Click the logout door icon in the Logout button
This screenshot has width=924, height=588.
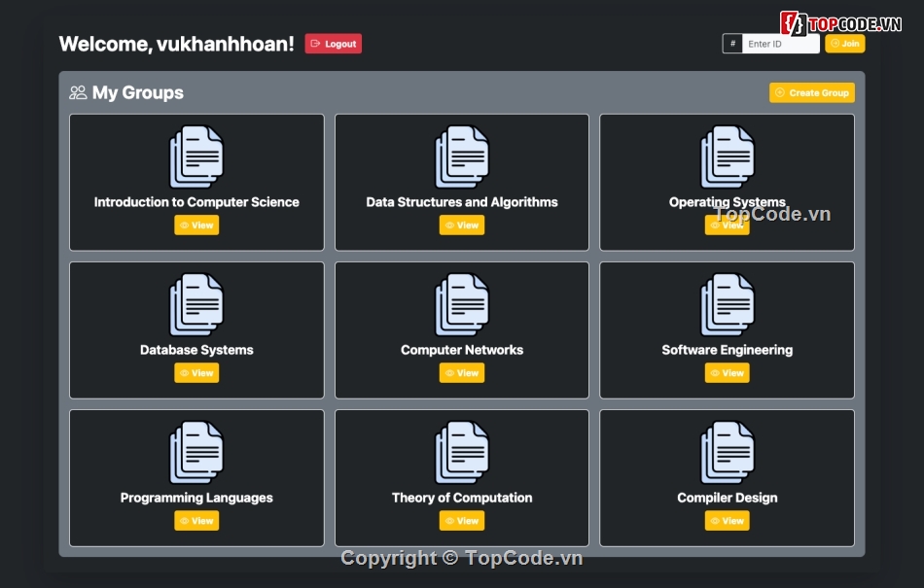(316, 43)
